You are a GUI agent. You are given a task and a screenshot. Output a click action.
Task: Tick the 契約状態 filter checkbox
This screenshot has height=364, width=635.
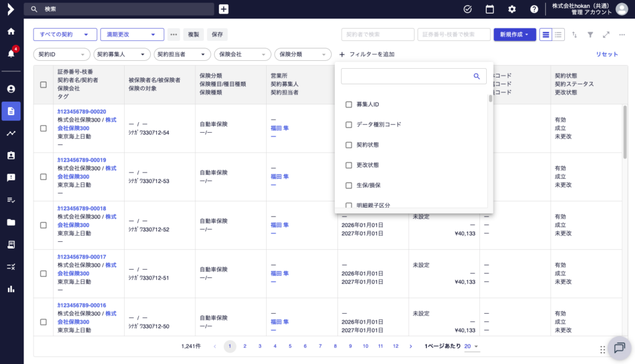point(349,144)
